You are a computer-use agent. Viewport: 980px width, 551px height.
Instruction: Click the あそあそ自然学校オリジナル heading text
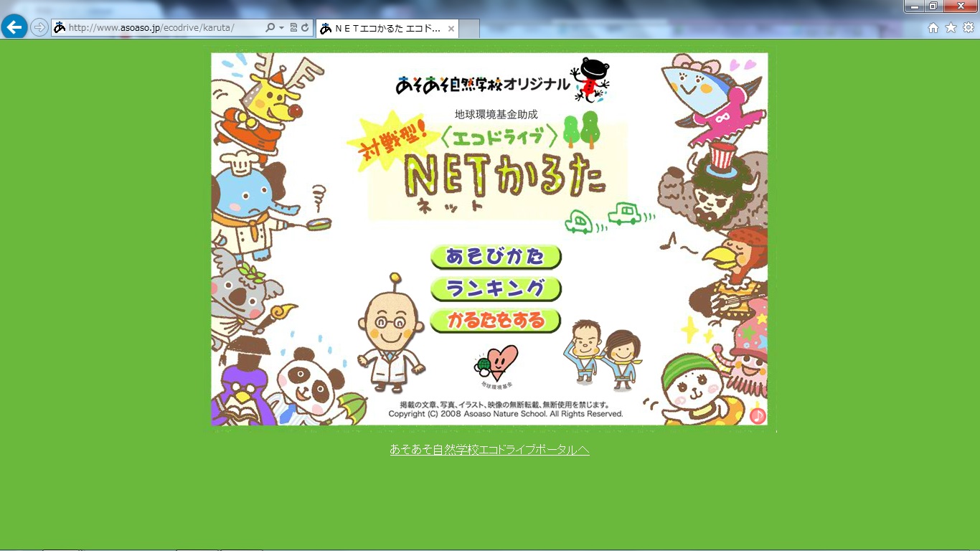(482, 85)
